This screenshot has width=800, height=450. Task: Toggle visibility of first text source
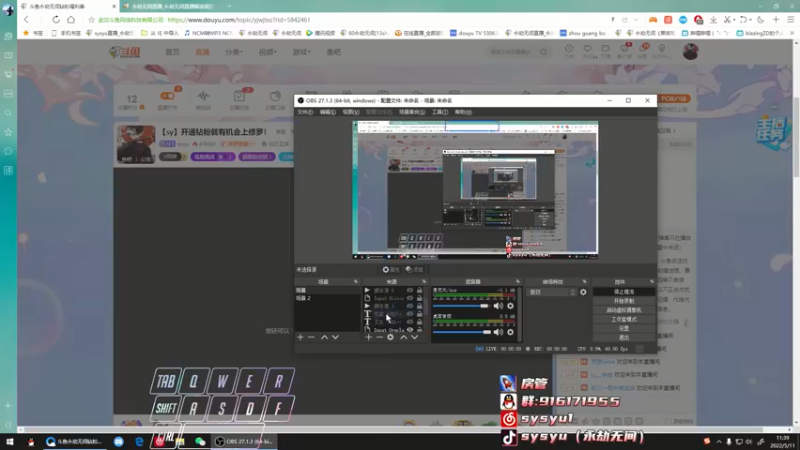tap(410, 314)
